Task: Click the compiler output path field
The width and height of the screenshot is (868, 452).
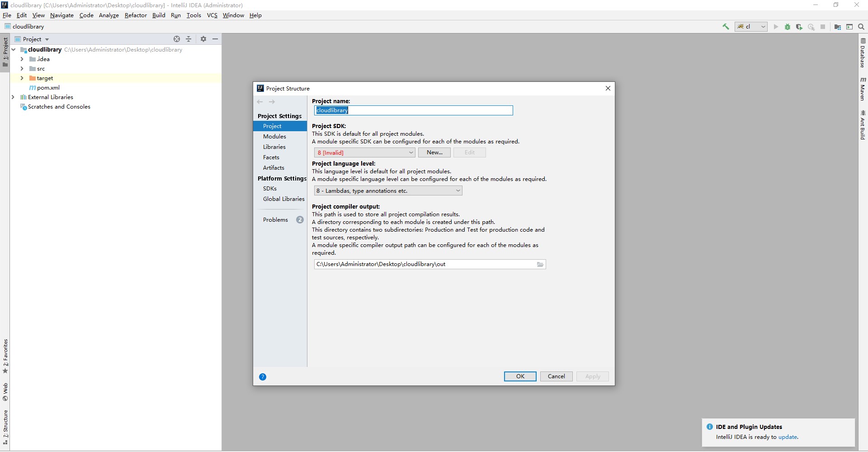Action: (425, 264)
